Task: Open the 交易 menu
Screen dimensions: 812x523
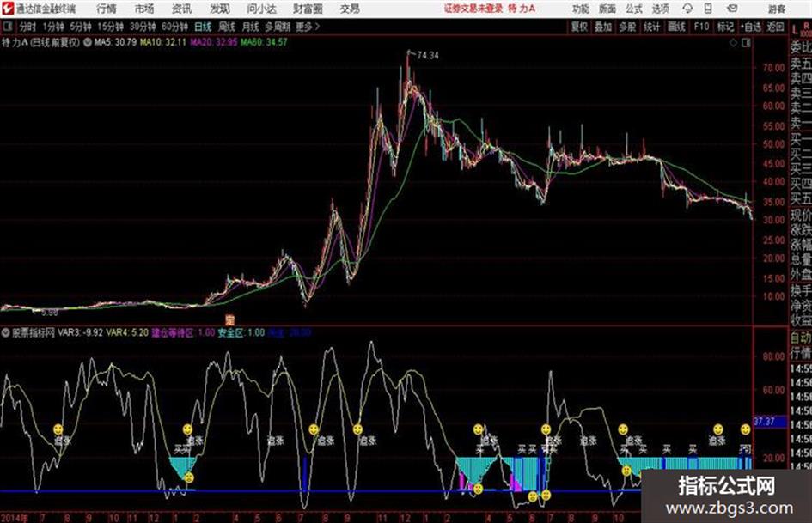Action: click(x=350, y=9)
